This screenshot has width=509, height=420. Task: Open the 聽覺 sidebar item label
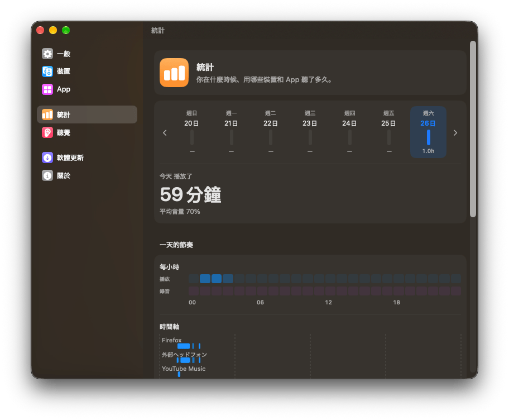point(64,132)
